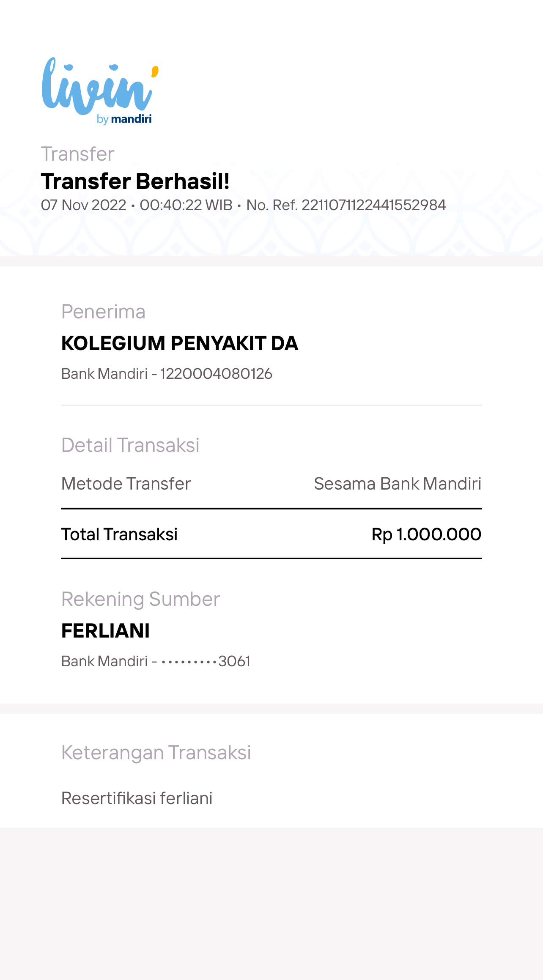Viewport: 543px width, 980px height.
Task: Click the date 07 Nov 2022
Action: [83, 205]
